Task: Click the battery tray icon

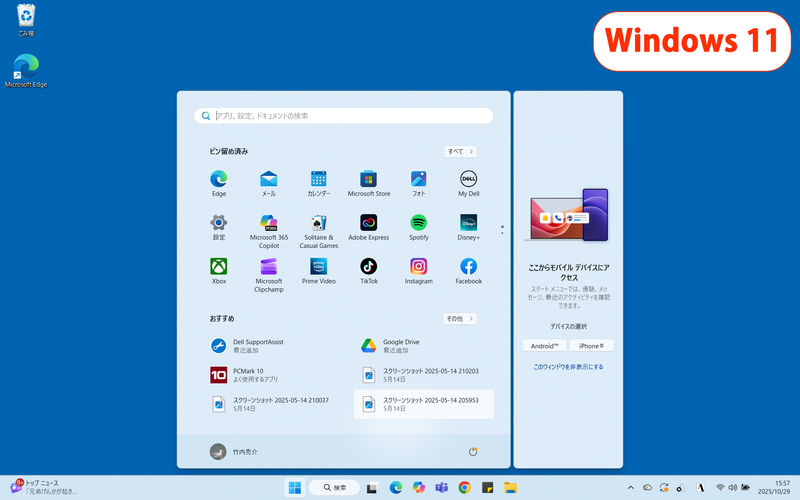Action: pyautogui.click(x=745, y=488)
